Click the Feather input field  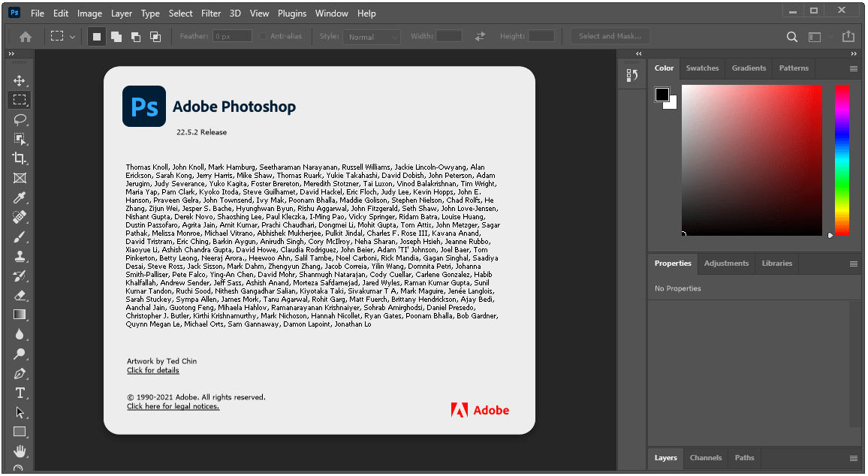click(x=231, y=36)
